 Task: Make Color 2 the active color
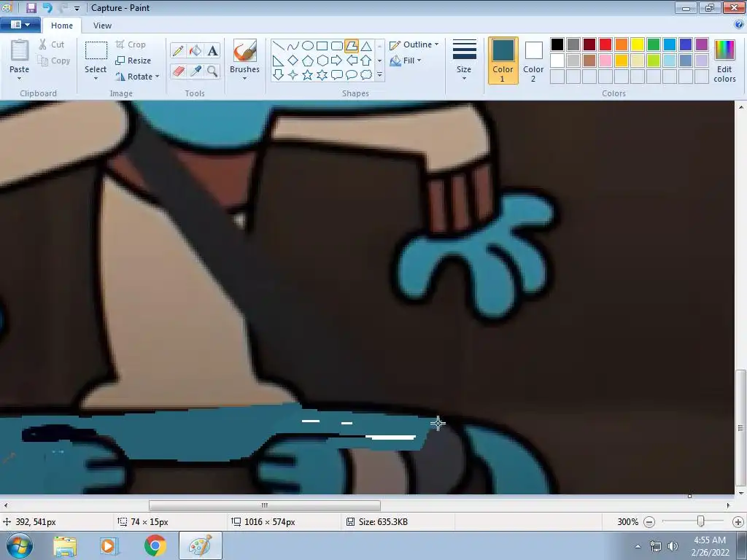click(533, 61)
